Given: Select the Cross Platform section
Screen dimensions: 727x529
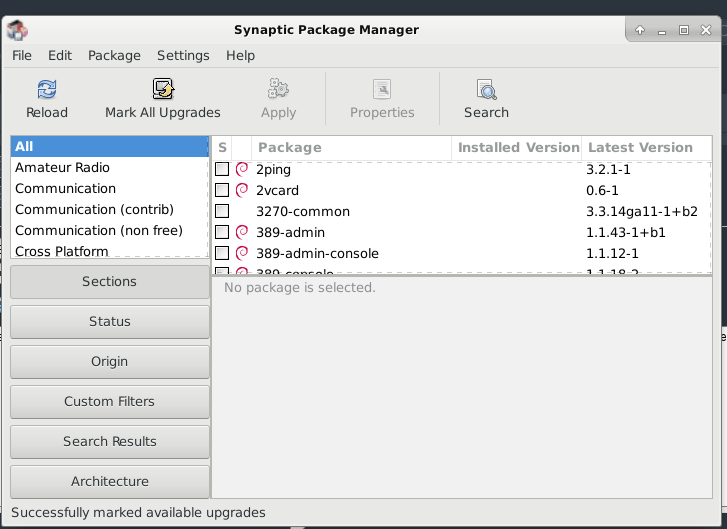Looking at the screenshot, I should [109, 251].
